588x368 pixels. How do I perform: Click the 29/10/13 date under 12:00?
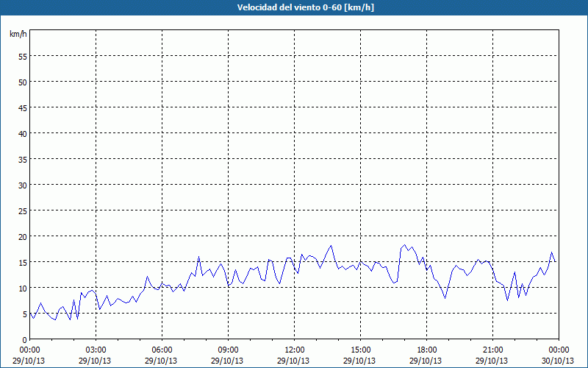[x=293, y=361]
